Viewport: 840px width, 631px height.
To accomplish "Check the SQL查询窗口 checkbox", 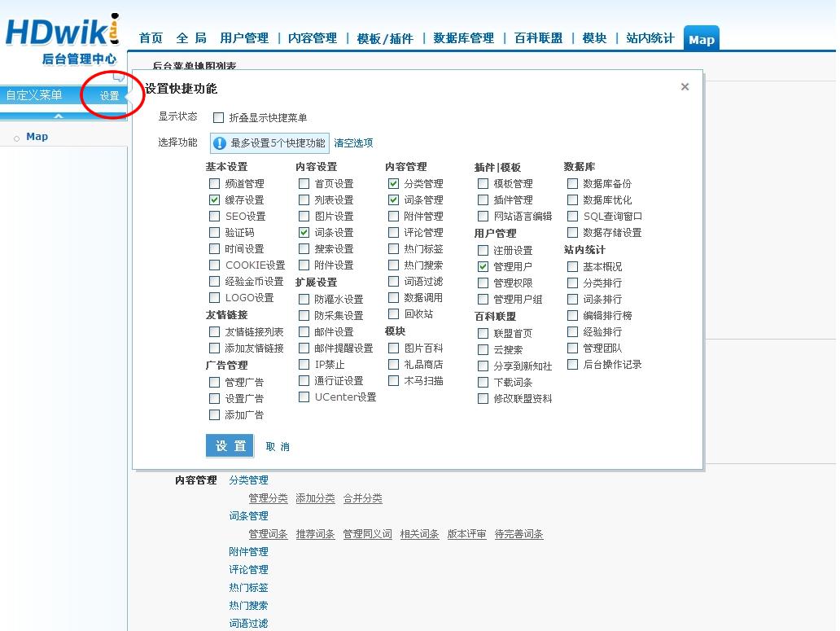I will [x=572, y=217].
